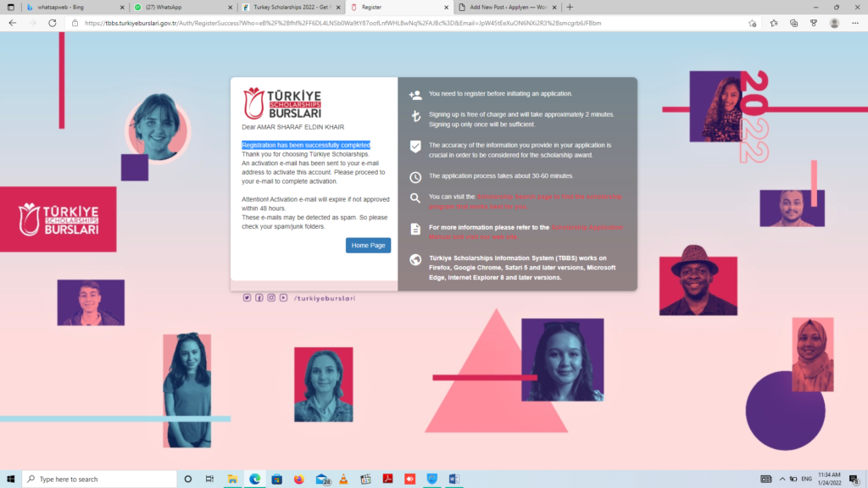Click the highlighted registration success text
This screenshot has height=488, width=868.
(x=305, y=145)
